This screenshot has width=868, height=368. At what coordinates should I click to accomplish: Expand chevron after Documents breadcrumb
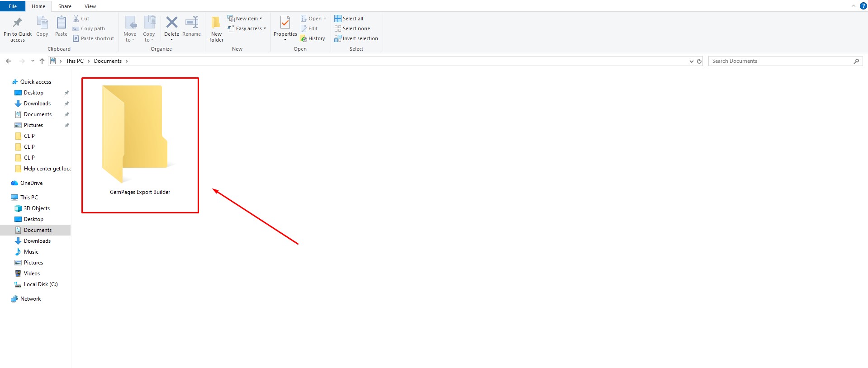click(127, 61)
